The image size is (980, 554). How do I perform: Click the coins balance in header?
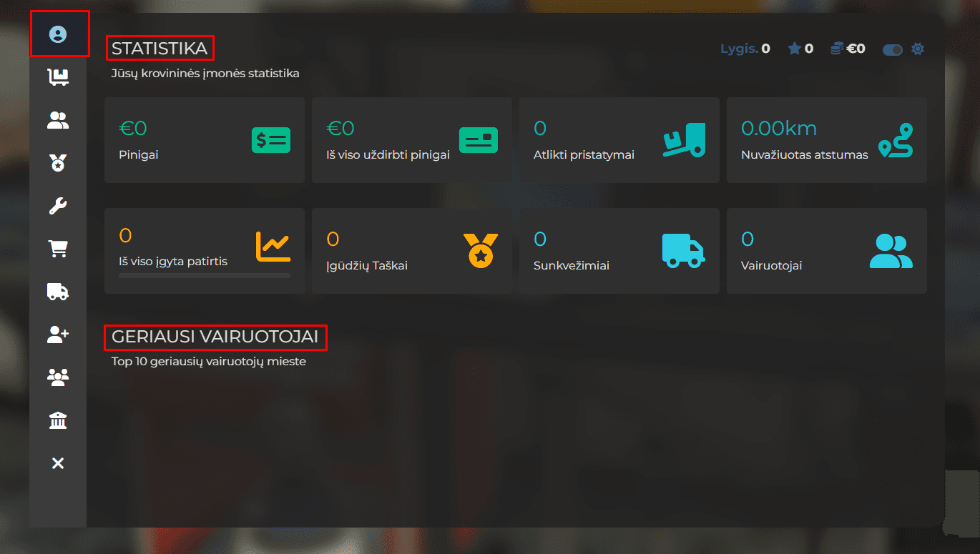[848, 49]
